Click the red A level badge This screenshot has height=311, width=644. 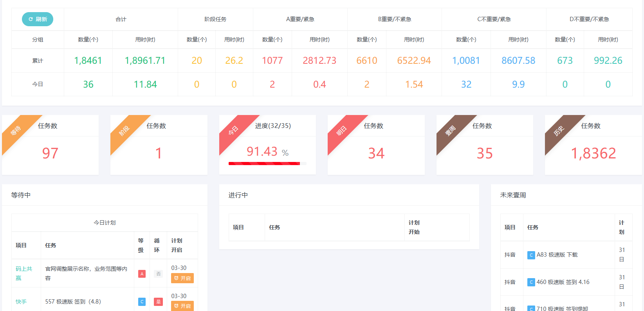pyautogui.click(x=142, y=274)
